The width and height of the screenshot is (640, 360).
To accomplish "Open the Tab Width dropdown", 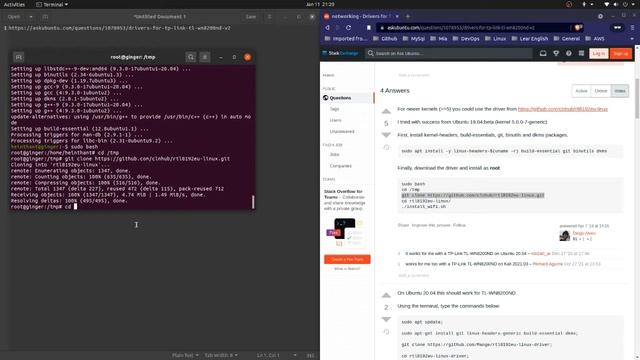I will click(x=221, y=355).
